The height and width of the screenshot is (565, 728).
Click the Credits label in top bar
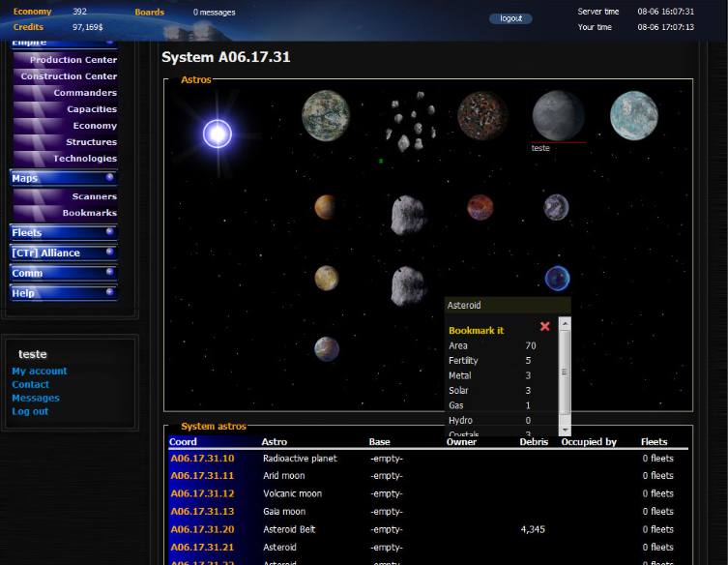[x=28, y=27]
